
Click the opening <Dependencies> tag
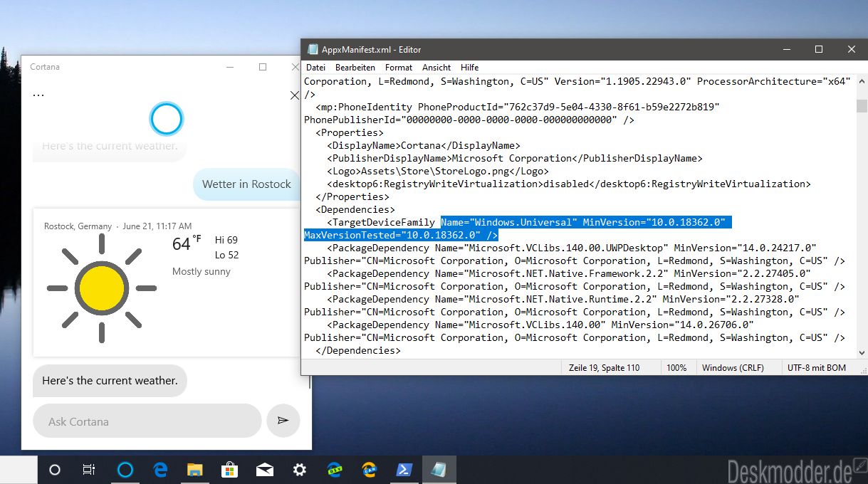[x=355, y=209]
